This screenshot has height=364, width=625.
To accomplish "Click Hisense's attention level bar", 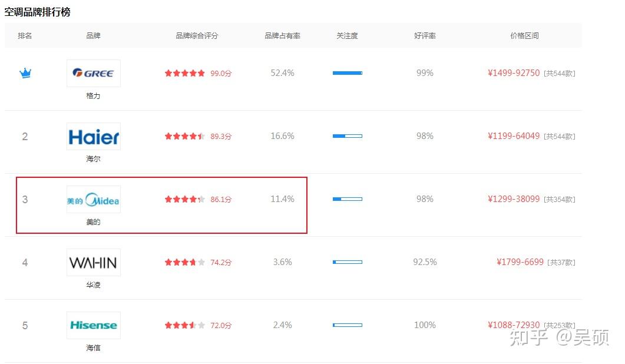I will click(348, 325).
